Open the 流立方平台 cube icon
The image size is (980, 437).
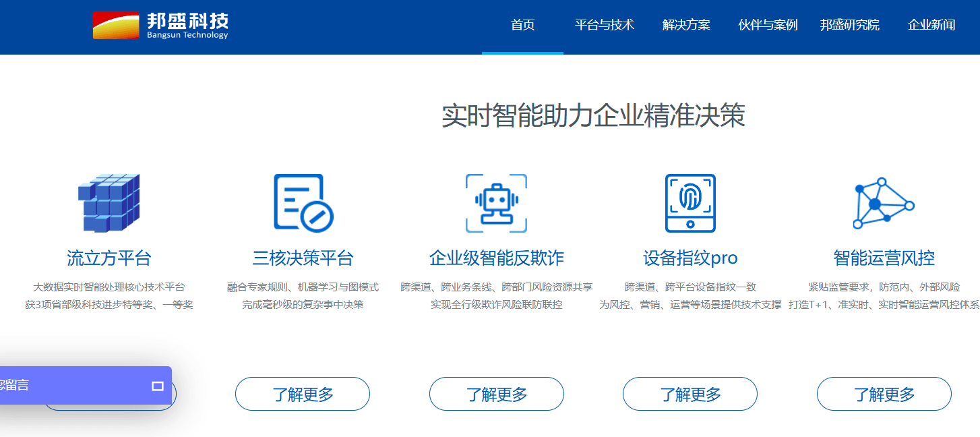tap(109, 202)
